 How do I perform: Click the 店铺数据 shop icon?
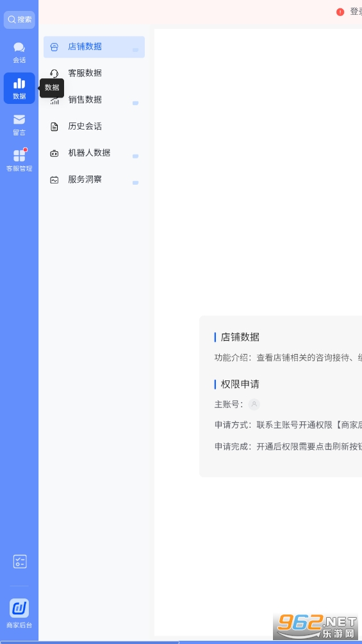pyautogui.click(x=54, y=47)
